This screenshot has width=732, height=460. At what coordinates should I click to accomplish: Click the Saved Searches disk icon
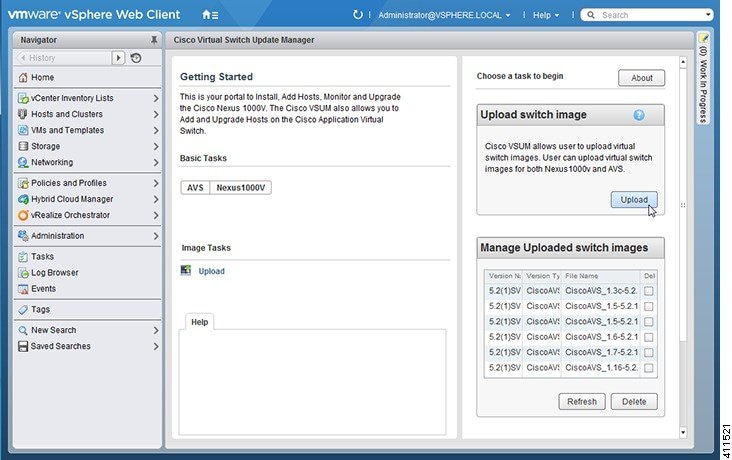click(23, 346)
